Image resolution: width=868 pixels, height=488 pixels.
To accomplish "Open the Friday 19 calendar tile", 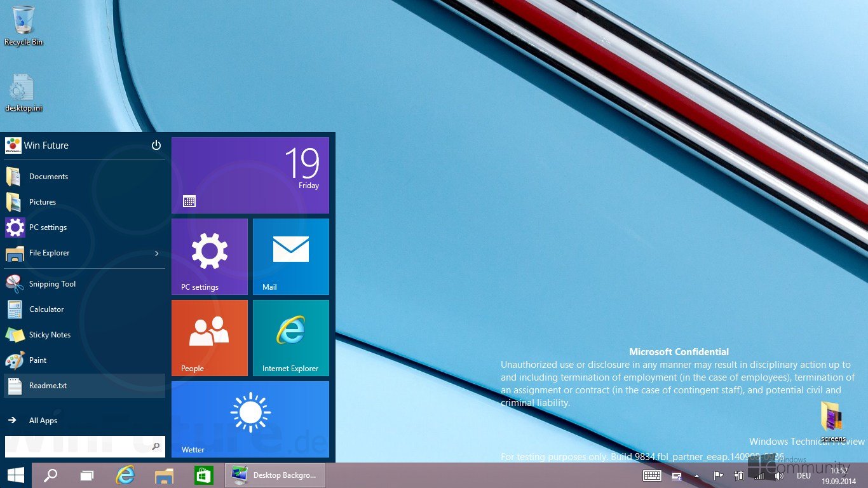I will pos(250,173).
